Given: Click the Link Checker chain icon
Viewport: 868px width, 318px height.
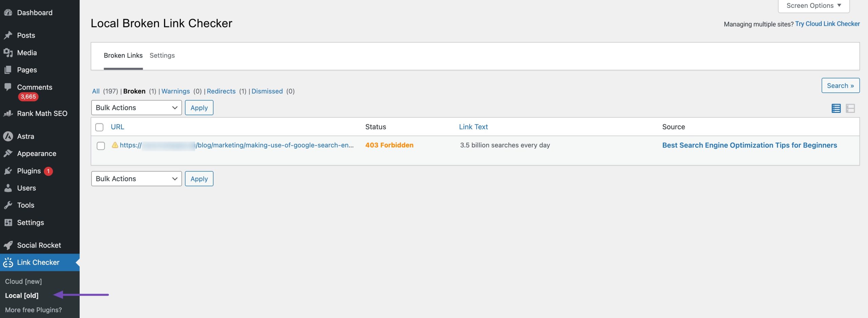Looking at the screenshot, I should [x=8, y=262].
